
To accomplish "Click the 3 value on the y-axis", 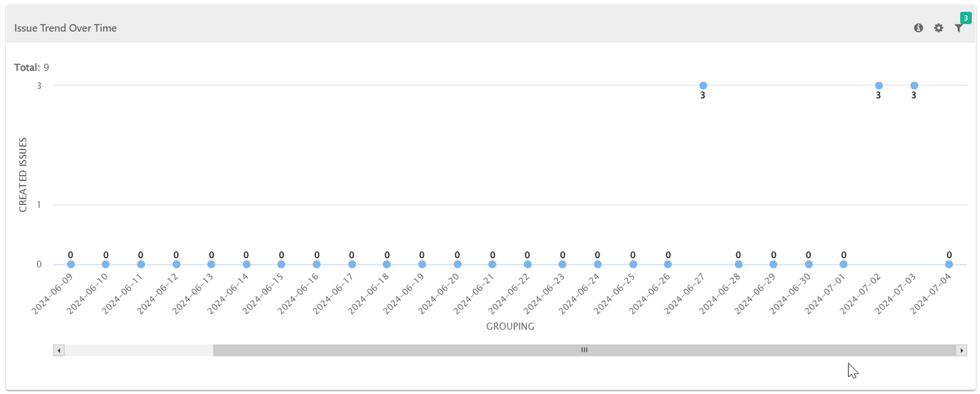I will [x=39, y=86].
